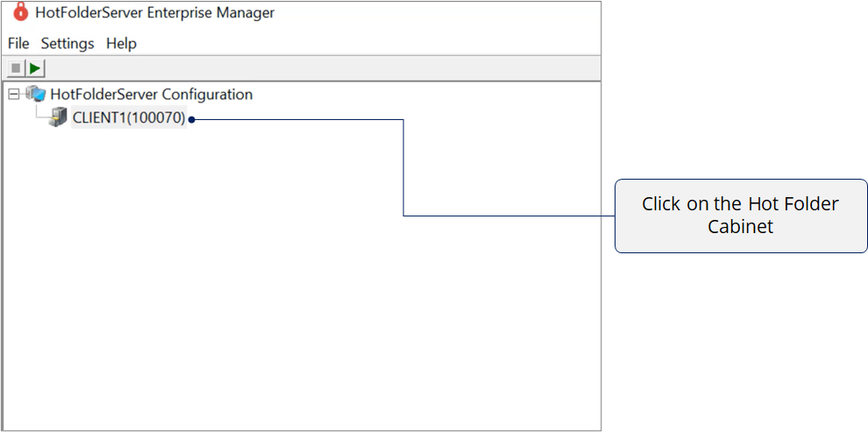Click the blank title bar area right of title
The height and width of the screenshot is (432, 868).
[x=438, y=13]
